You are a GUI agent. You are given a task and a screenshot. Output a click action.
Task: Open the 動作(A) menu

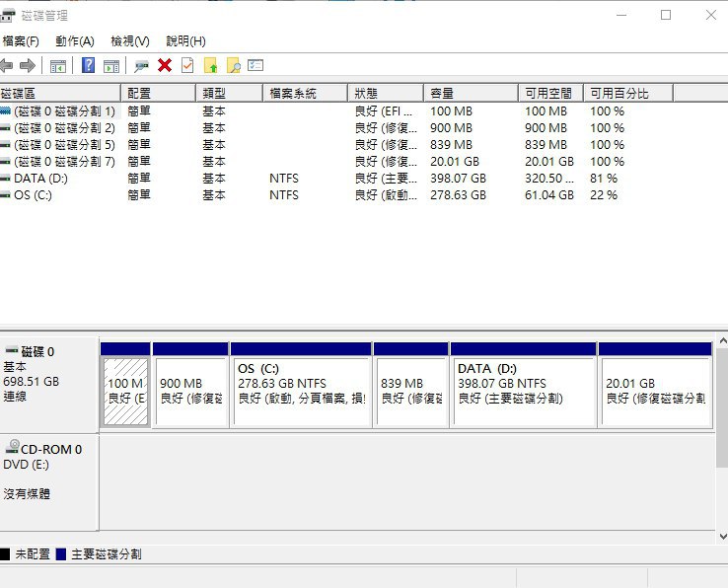[75, 41]
